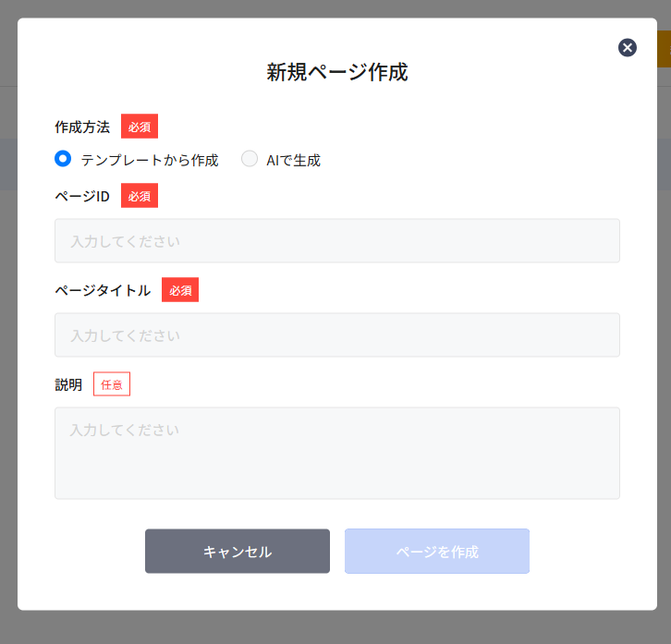Image resolution: width=671 pixels, height=644 pixels.
Task: Click the 必須 badge beside ページタイトル
Action: (x=180, y=290)
